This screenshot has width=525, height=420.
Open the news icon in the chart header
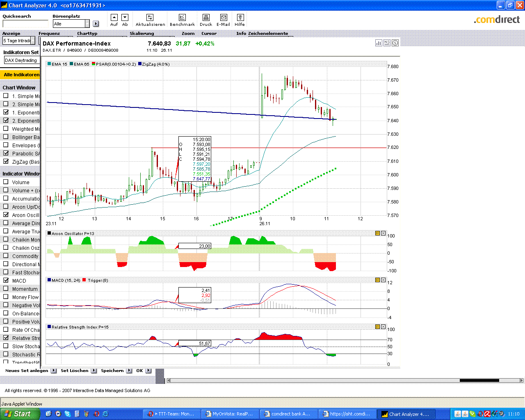[x=387, y=43]
